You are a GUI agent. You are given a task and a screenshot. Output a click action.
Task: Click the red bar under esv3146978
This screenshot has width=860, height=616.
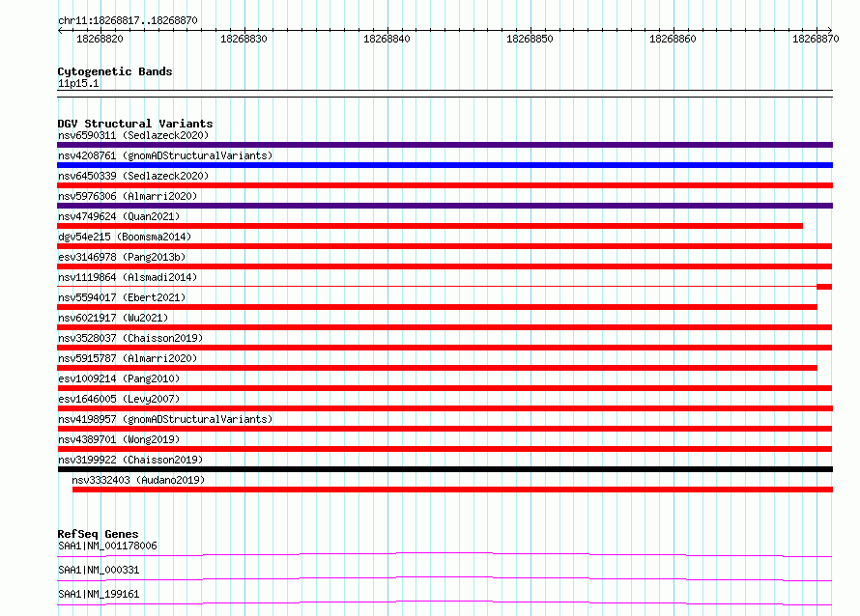(444, 266)
